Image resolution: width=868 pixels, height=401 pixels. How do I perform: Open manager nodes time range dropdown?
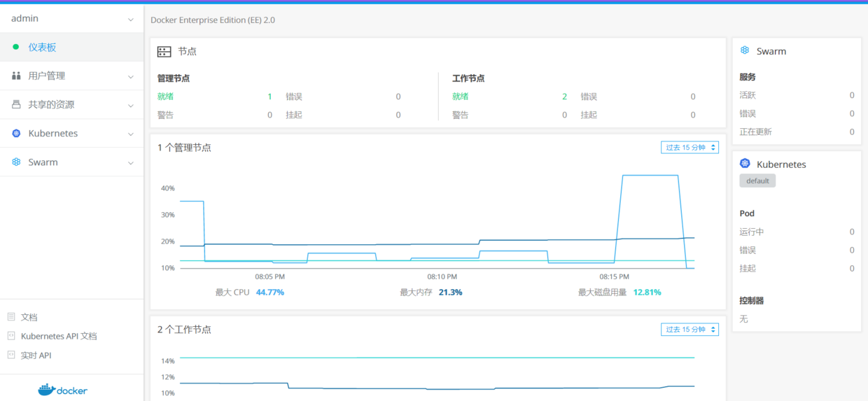[x=689, y=147]
